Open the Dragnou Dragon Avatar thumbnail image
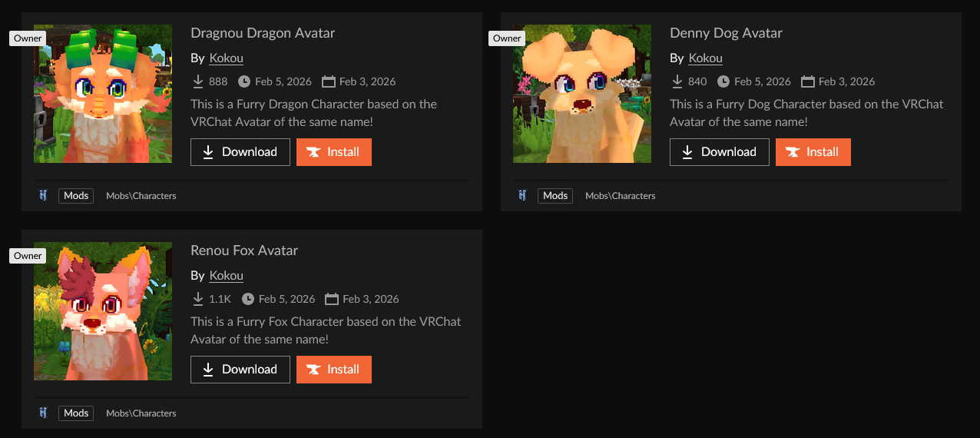980x438 pixels. [103, 94]
